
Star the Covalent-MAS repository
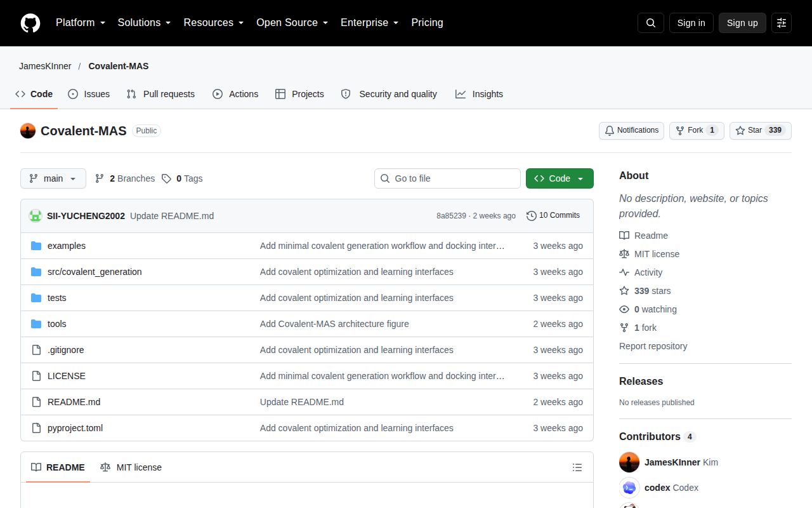tap(761, 131)
